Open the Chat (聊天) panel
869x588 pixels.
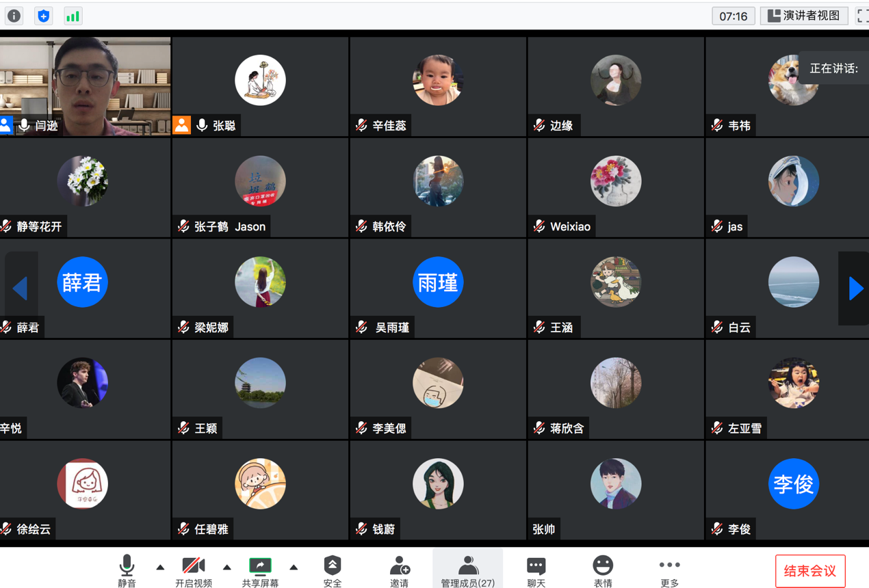click(x=536, y=570)
